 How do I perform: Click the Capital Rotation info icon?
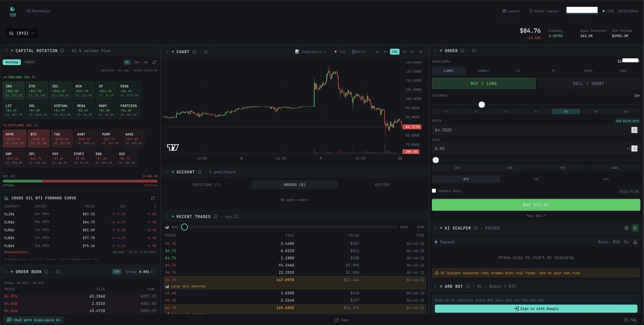pos(62,50)
